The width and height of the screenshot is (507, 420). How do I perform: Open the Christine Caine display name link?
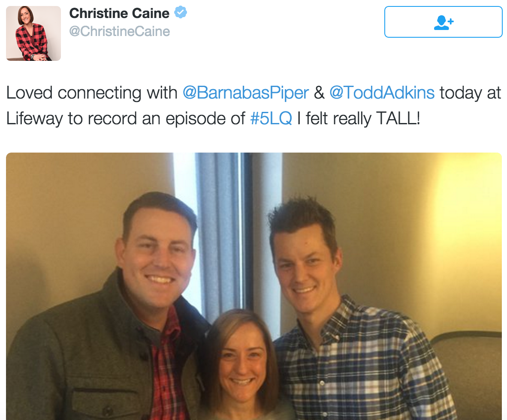119,13
